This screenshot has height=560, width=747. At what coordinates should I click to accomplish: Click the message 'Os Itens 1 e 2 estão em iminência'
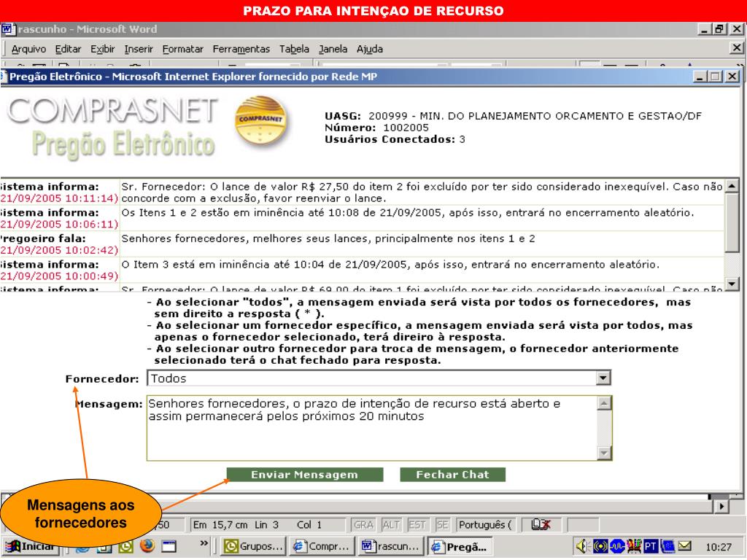pos(407,212)
